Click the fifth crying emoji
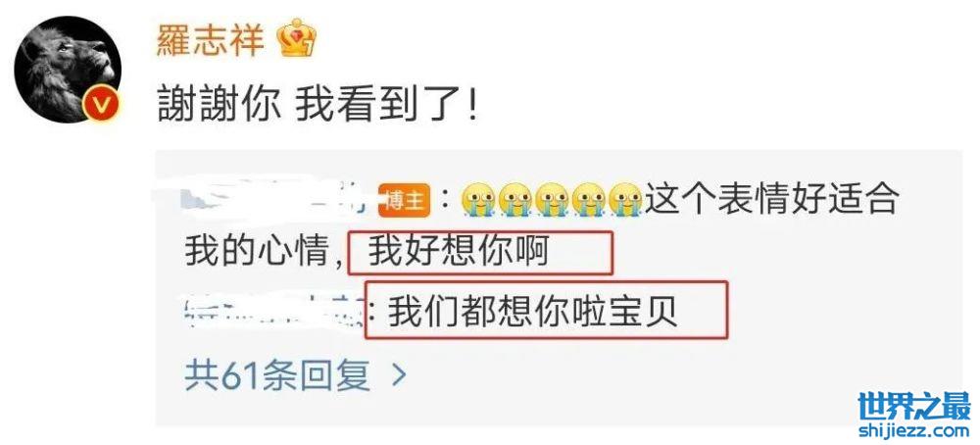980x445 pixels. [625, 201]
